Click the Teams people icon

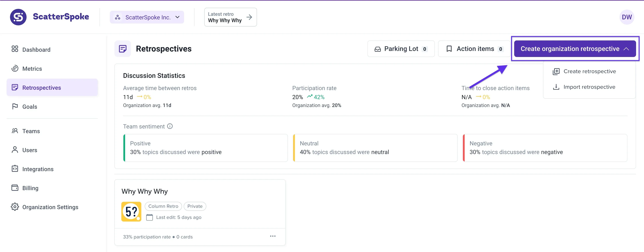point(15,131)
